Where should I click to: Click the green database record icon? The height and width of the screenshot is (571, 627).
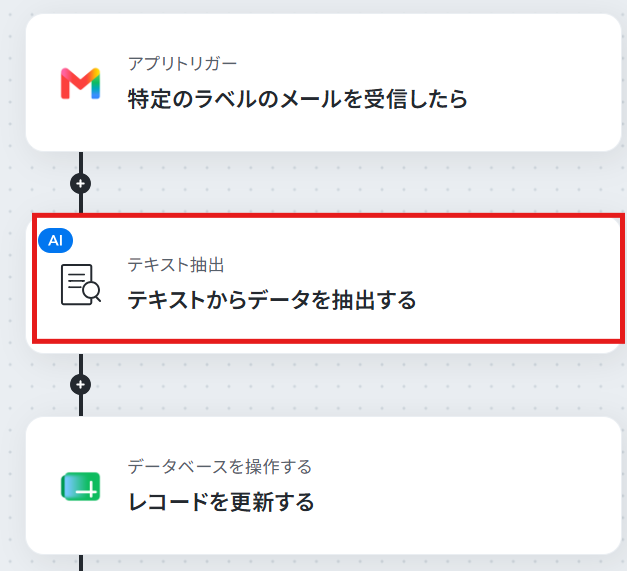click(80, 486)
